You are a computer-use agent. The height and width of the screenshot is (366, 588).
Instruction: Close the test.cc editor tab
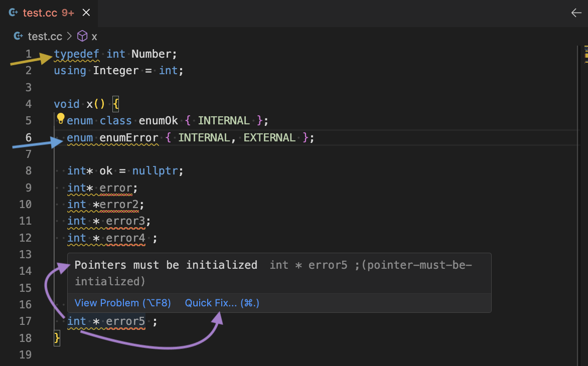[86, 13]
